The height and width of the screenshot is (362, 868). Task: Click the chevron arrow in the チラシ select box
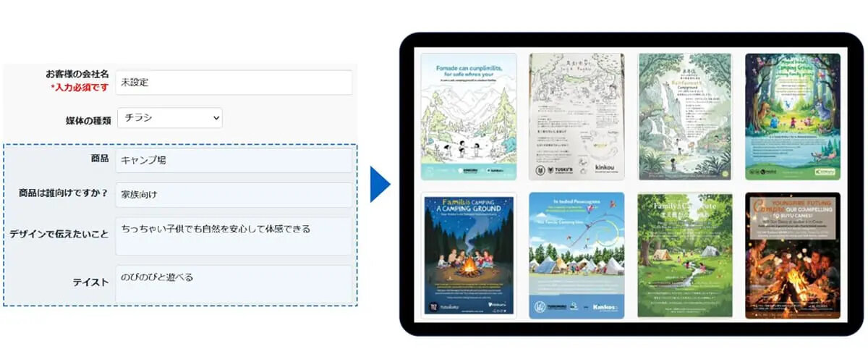[215, 118]
